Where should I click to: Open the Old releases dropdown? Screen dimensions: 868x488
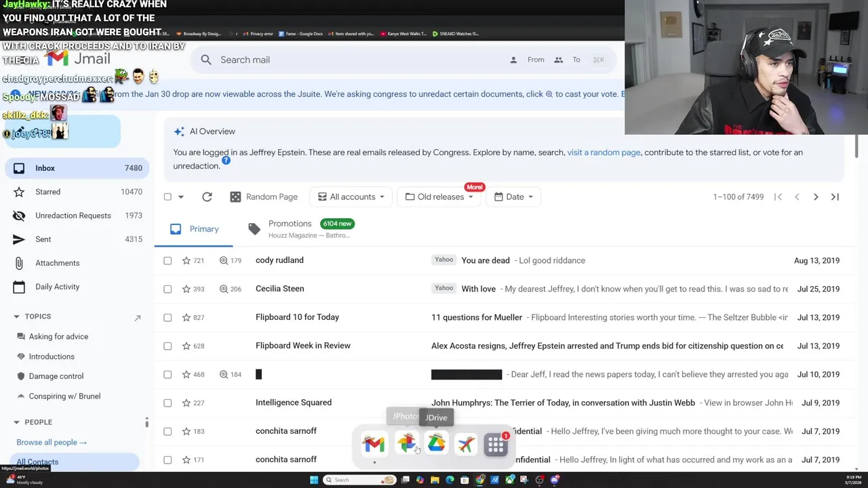[439, 197]
